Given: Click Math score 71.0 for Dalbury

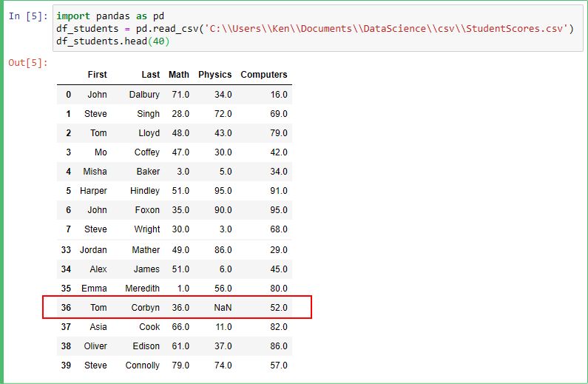Looking at the screenshot, I should click(180, 95).
